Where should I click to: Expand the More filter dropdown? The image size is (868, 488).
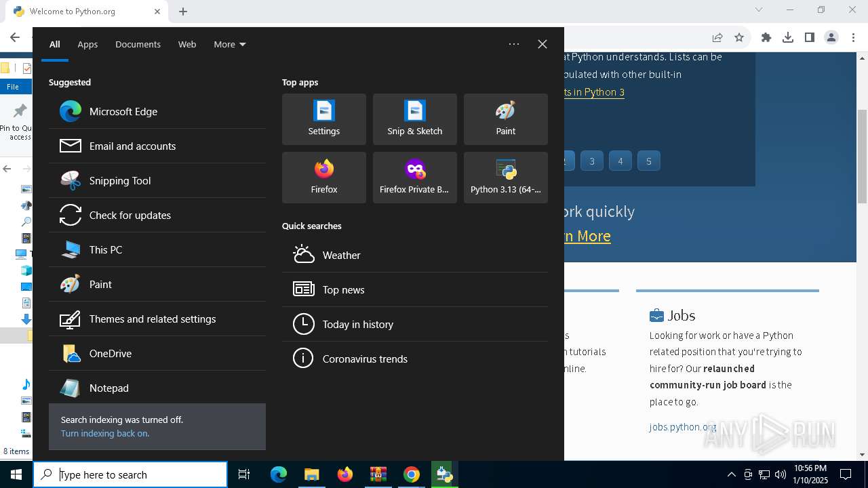point(230,44)
